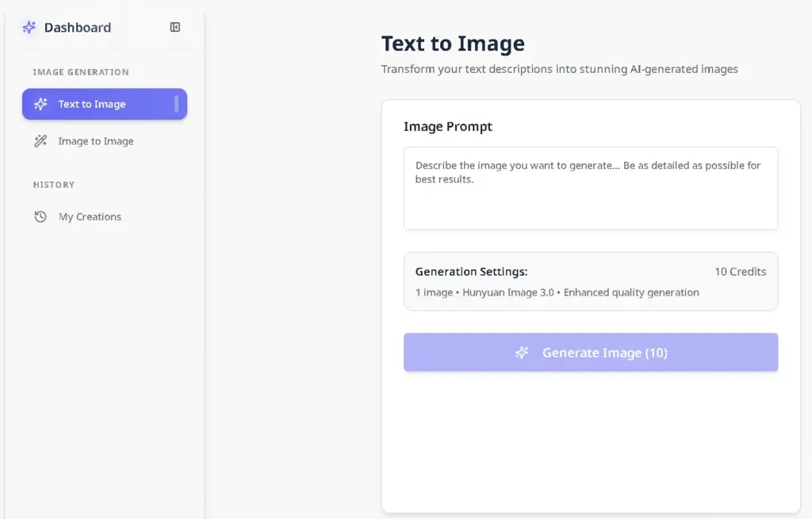Click the HISTORY section header

pyautogui.click(x=54, y=185)
